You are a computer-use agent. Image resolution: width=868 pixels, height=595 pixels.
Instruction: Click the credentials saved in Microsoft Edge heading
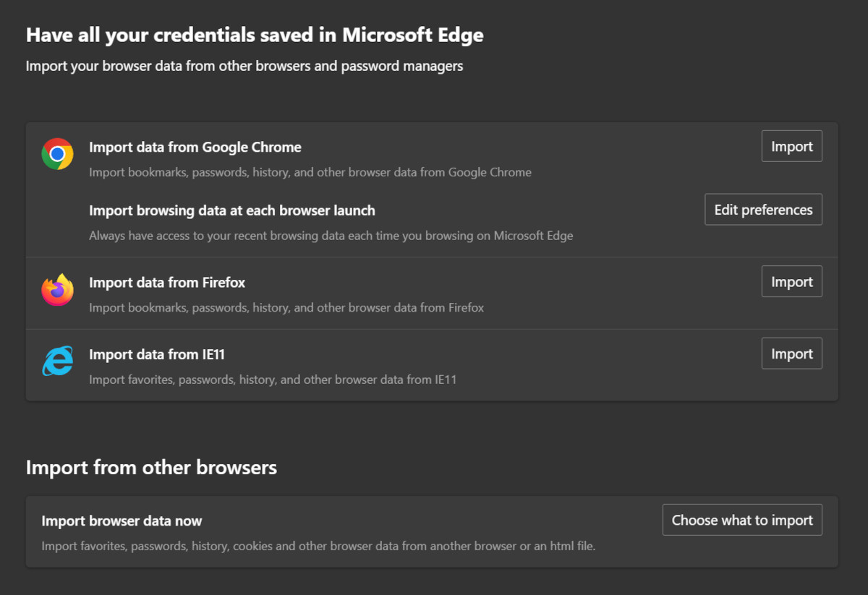click(x=255, y=34)
